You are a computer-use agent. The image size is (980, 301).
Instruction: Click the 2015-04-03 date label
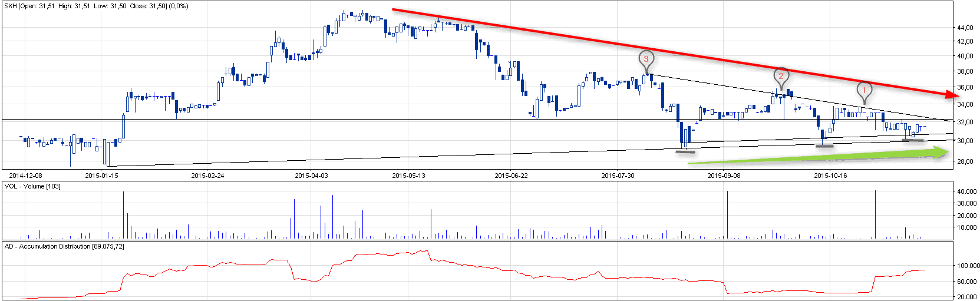[x=311, y=176]
